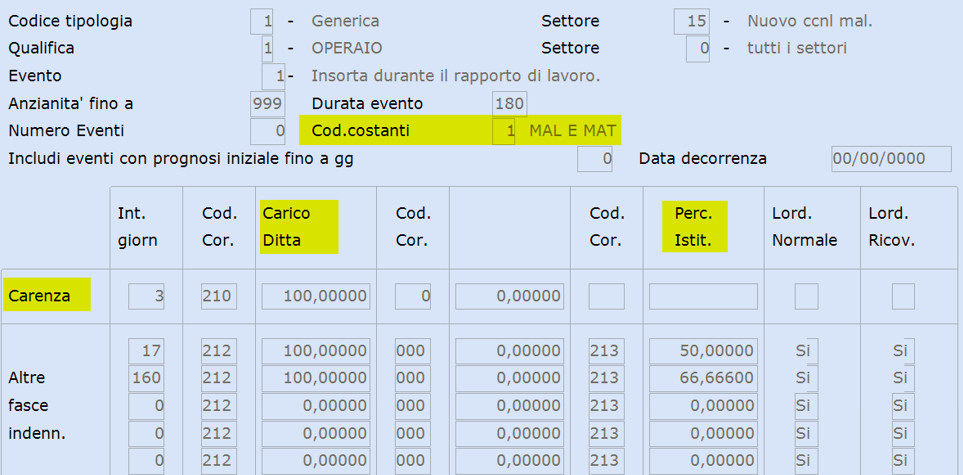Screen dimensions: 963x475
Task: Toggle Lord. Normale Si in the 17-day row
Action: (806, 351)
